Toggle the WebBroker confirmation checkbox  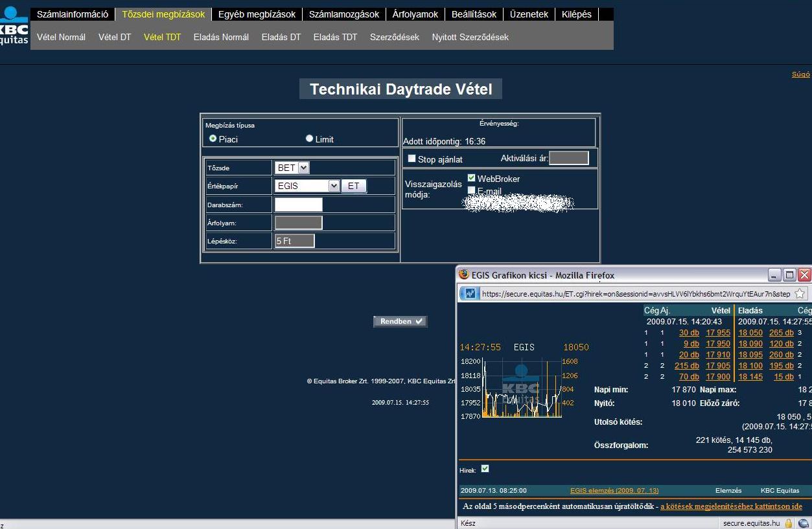coord(471,178)
